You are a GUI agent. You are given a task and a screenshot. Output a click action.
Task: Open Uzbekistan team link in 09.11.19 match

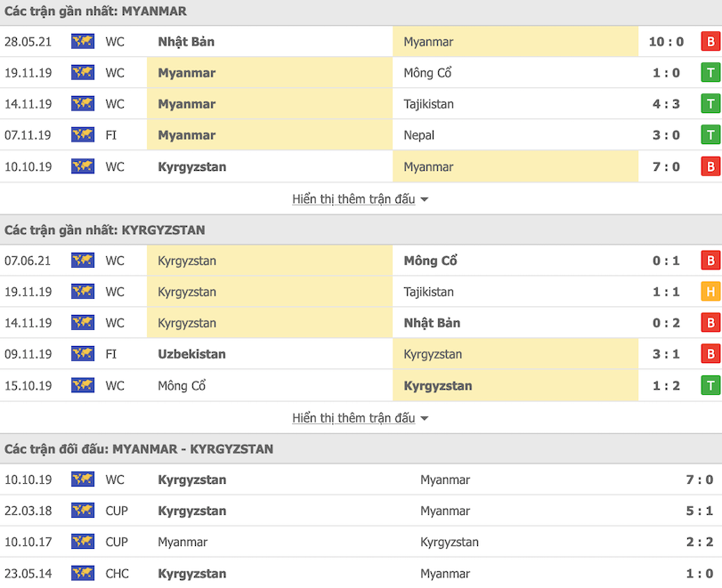(x=191, y=354)
